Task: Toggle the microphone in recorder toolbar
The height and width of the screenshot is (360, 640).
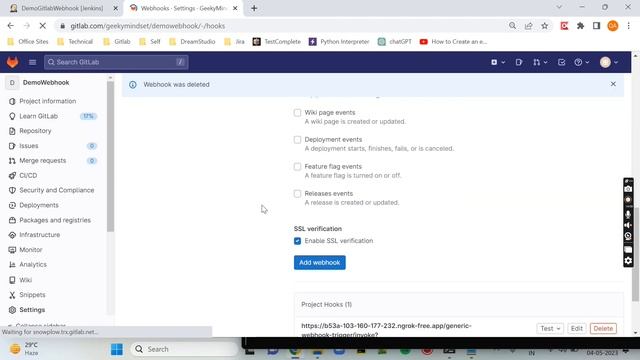Action: [x=628, y=214]
